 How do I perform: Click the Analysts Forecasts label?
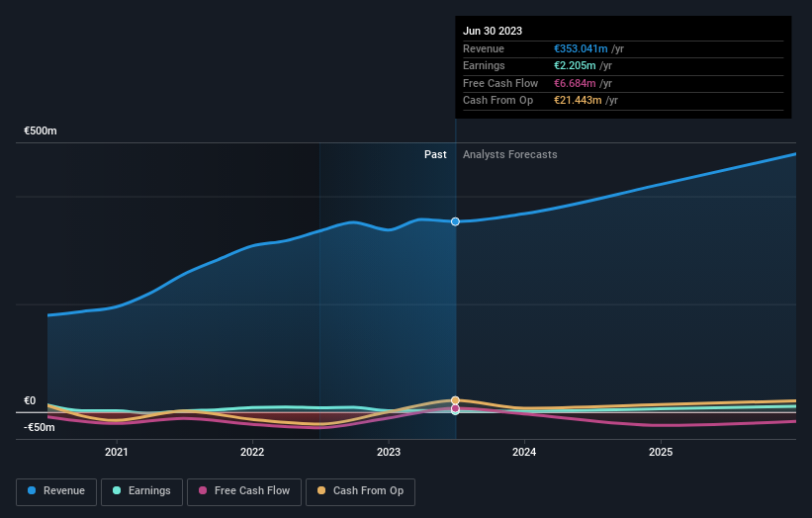510,154
